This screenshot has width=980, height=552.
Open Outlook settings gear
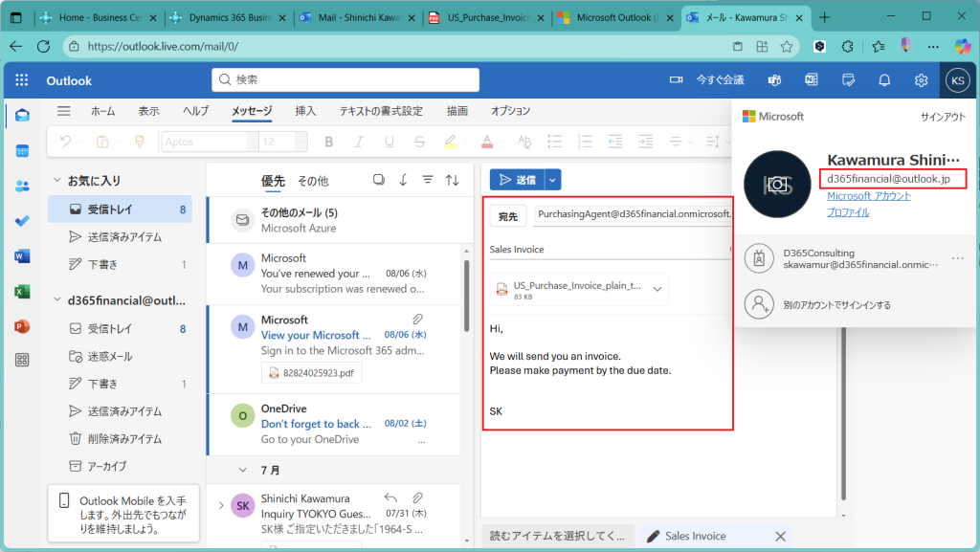click(x=921, y=80)
